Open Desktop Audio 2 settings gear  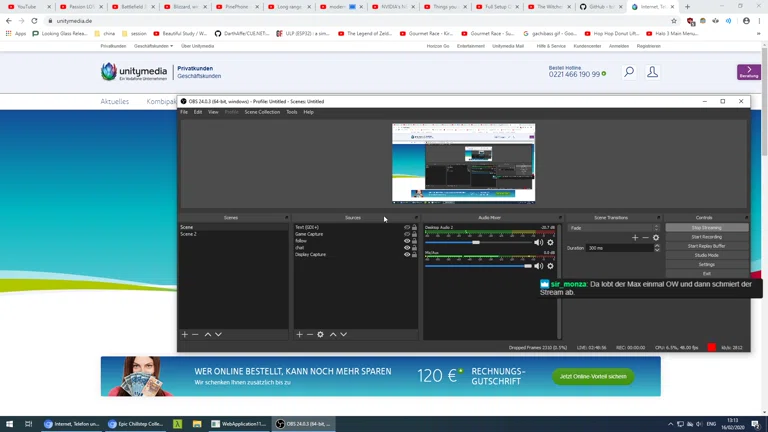551,242
